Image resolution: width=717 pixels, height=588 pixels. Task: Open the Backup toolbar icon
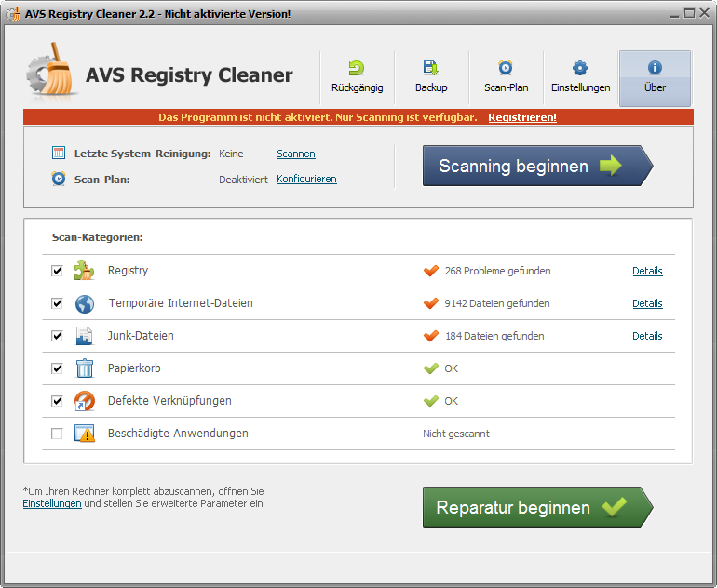click(x=431, y=68)
